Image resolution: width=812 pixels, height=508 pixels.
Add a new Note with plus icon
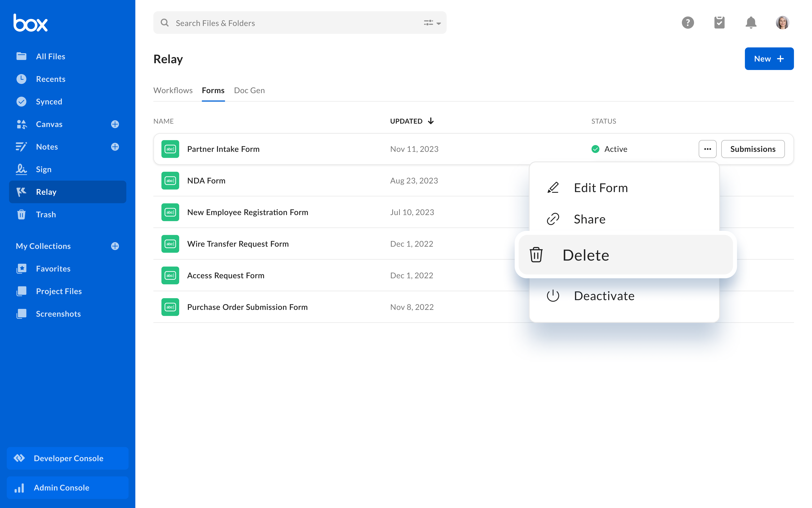[115, 147]
